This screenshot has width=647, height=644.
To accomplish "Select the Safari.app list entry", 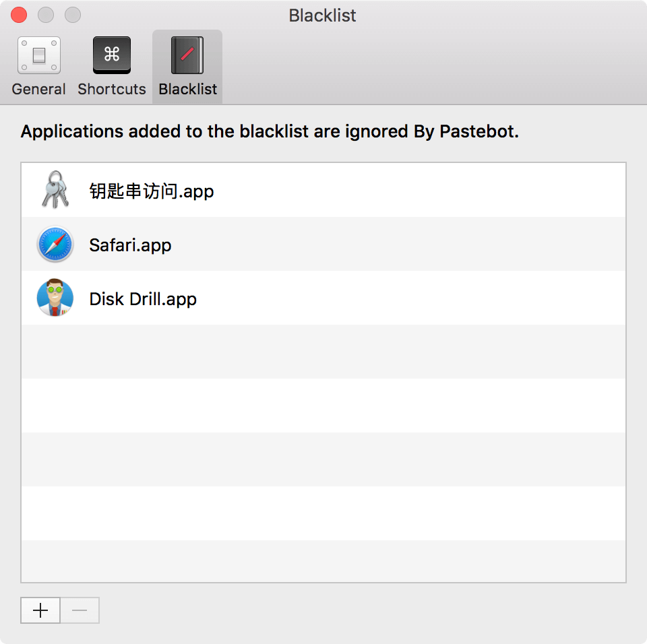I will pyautogui.click(x=323, y=244).
